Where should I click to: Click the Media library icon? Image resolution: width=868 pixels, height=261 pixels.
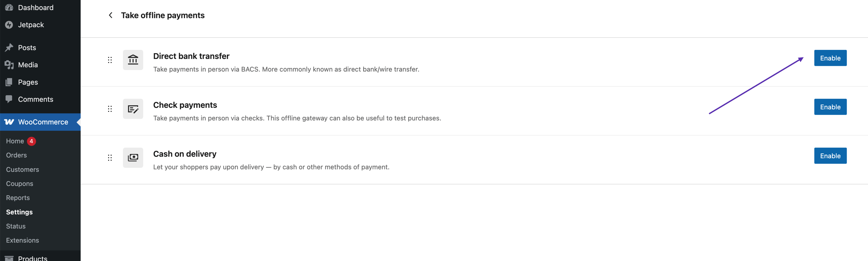9,65
